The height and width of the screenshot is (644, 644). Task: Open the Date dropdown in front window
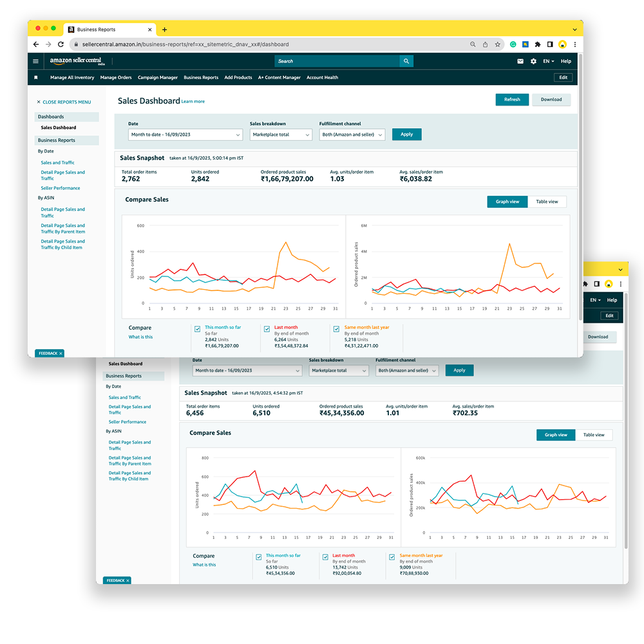185,135
